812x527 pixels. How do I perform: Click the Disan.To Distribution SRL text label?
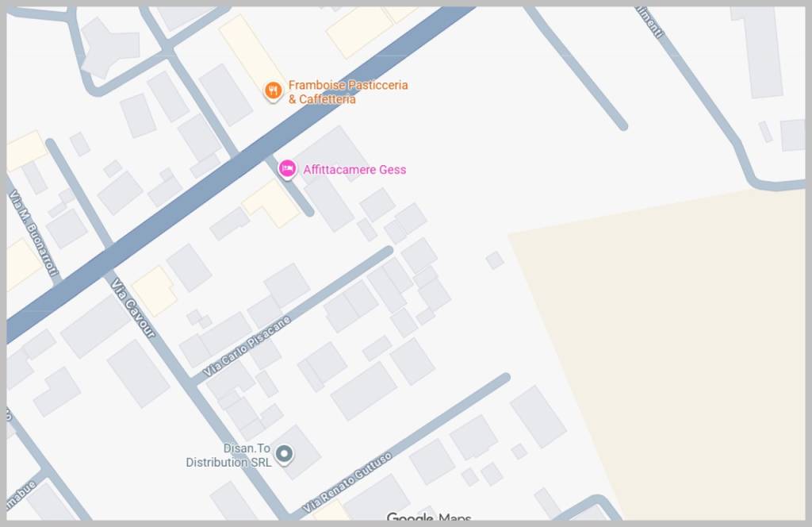(x=229, y=455)
